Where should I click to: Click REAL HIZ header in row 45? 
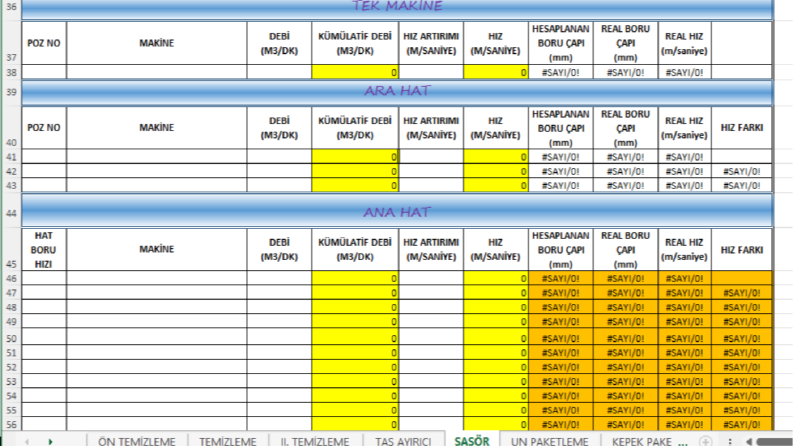click(x=684, y=249)
